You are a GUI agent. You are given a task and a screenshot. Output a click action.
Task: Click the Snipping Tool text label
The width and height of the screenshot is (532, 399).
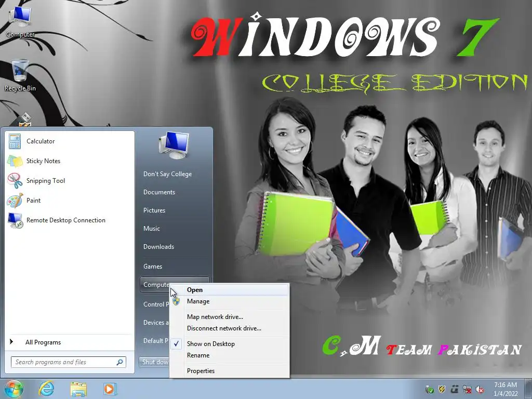click(x=46, y=180)
